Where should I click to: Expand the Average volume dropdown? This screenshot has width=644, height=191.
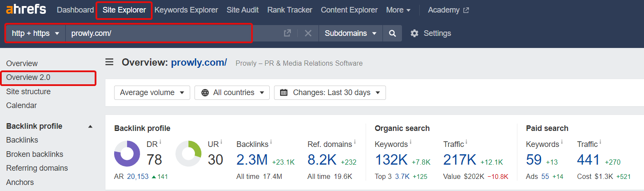pos(152,92)
